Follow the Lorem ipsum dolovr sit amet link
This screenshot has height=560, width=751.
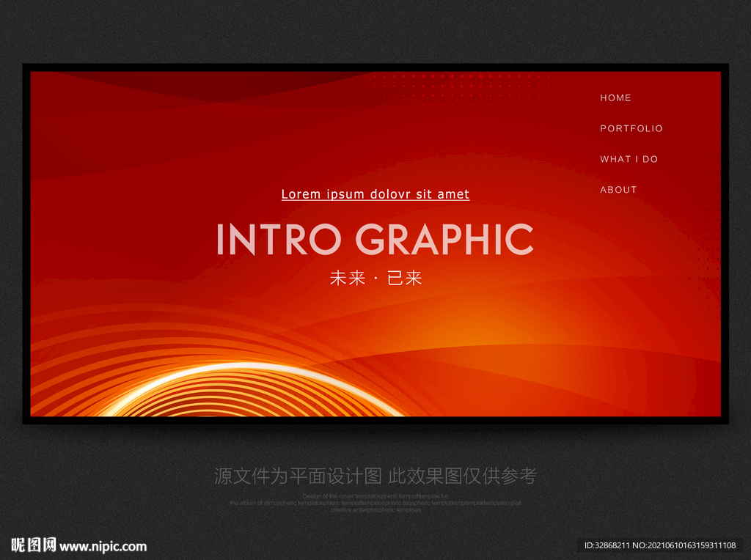coord(375,194)
